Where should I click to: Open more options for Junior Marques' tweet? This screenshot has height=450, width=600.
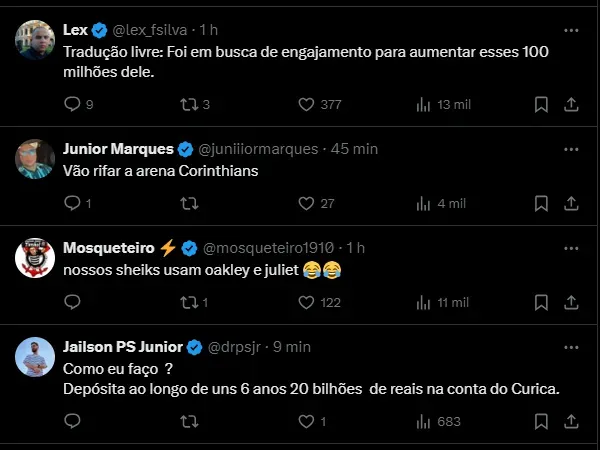[x=570, y=149]
